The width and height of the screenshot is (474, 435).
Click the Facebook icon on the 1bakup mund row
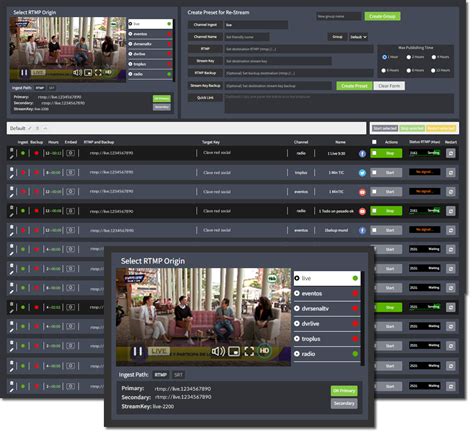(x=362, y=230)
